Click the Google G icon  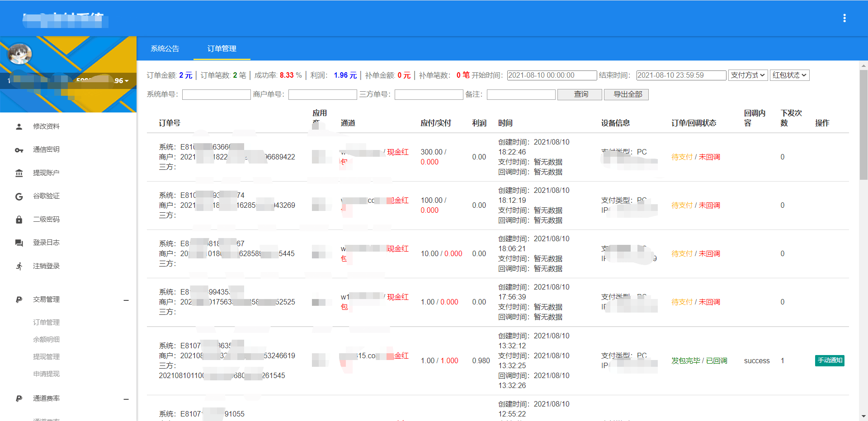click(x=19, y=196)
